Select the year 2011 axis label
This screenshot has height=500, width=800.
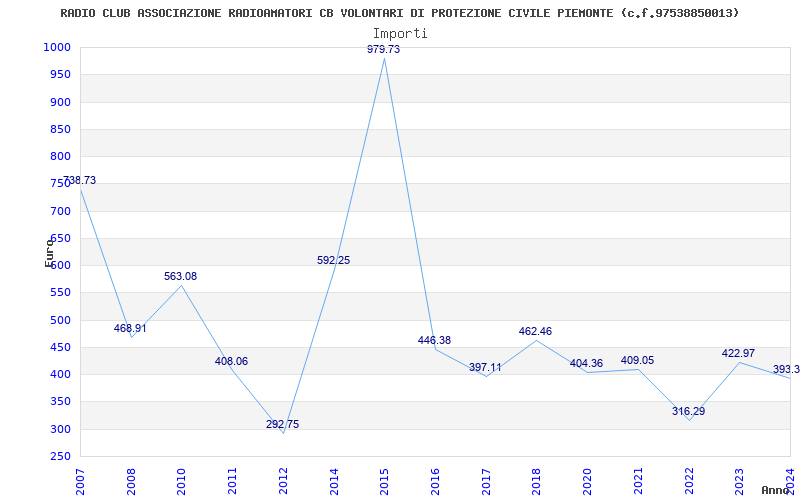[x=233, y=481]
